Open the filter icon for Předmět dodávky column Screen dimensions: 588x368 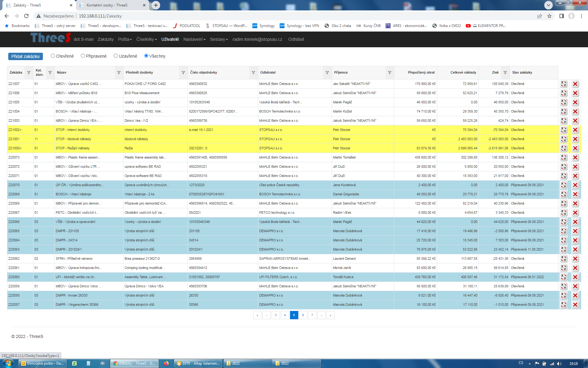[x=183, y=73]
